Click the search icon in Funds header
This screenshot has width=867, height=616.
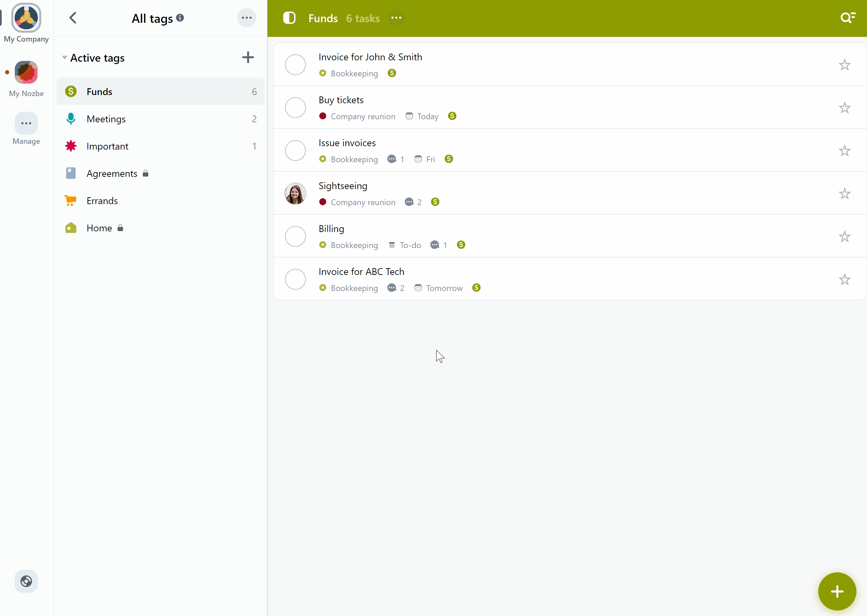[847, 18]
